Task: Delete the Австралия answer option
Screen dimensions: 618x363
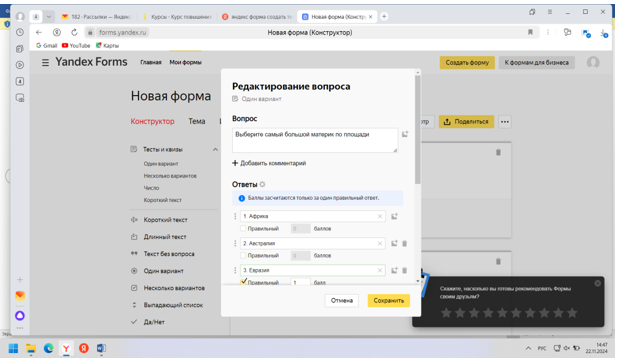Action: (x=404, y=244)
